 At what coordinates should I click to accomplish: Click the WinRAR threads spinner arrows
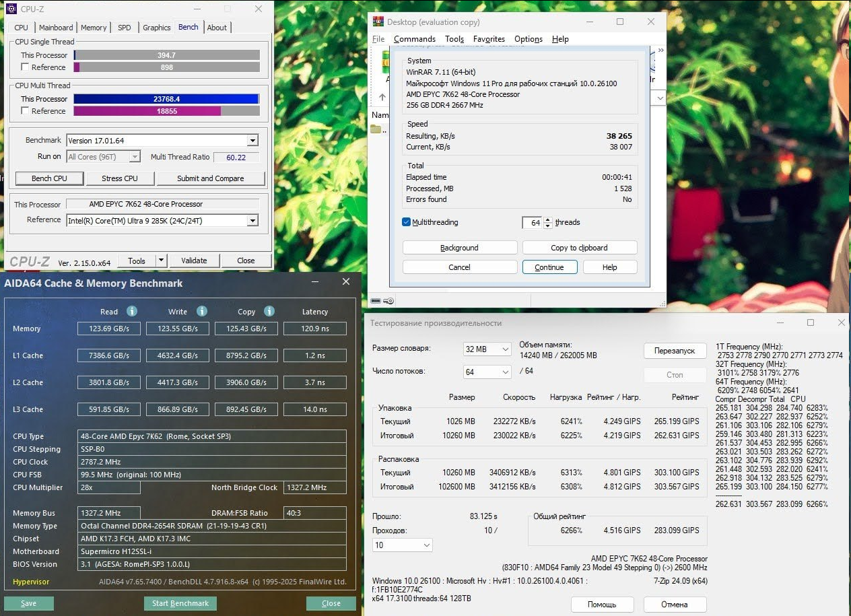click(548, 223)
